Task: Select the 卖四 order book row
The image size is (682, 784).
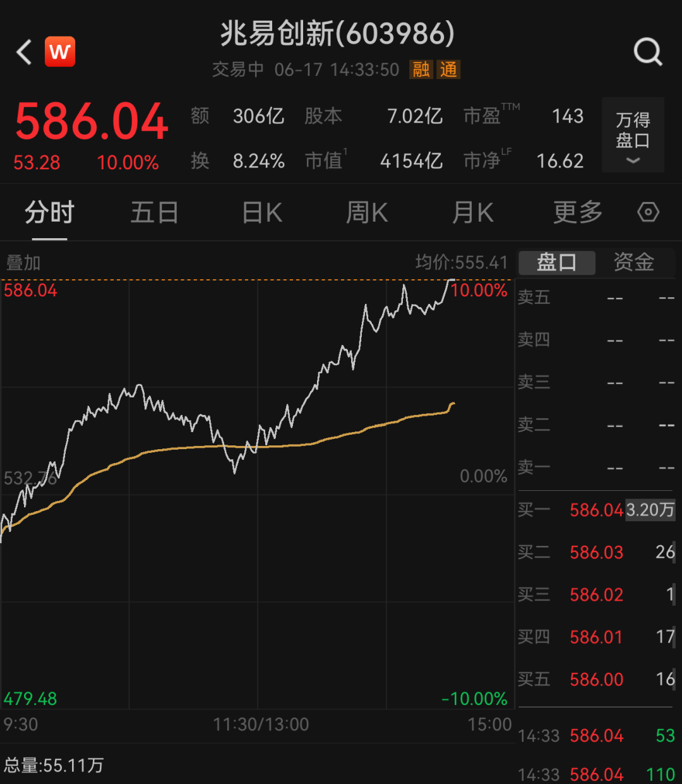Action: 597,340
